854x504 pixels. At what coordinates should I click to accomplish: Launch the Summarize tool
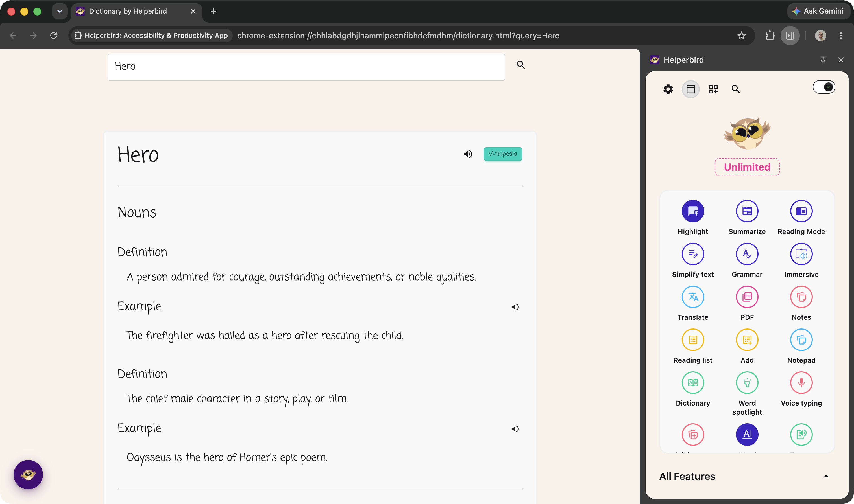(x=747, y=211)
